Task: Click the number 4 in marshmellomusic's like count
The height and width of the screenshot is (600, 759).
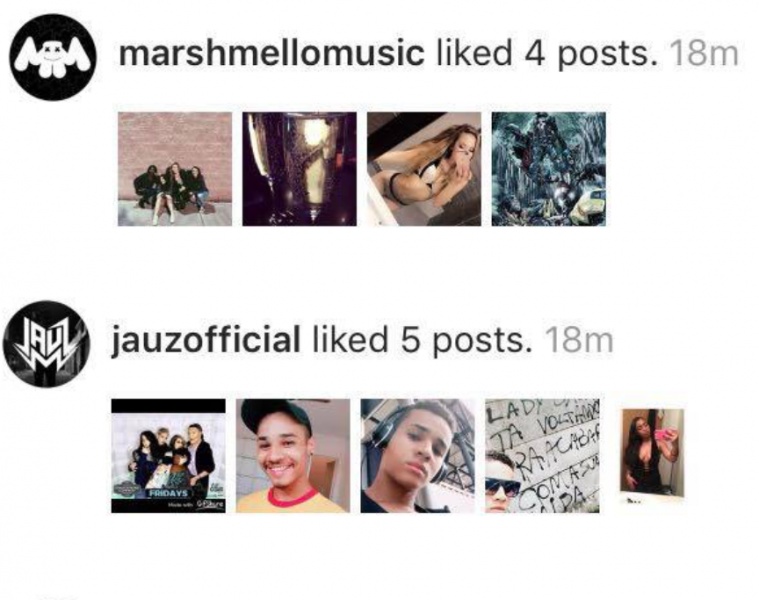Action: (x=535, y=53)
